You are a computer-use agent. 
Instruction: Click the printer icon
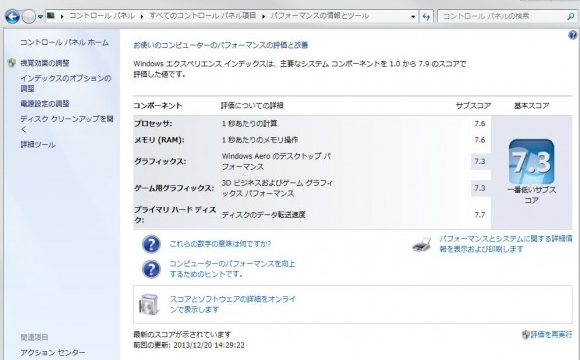point(422,245)
